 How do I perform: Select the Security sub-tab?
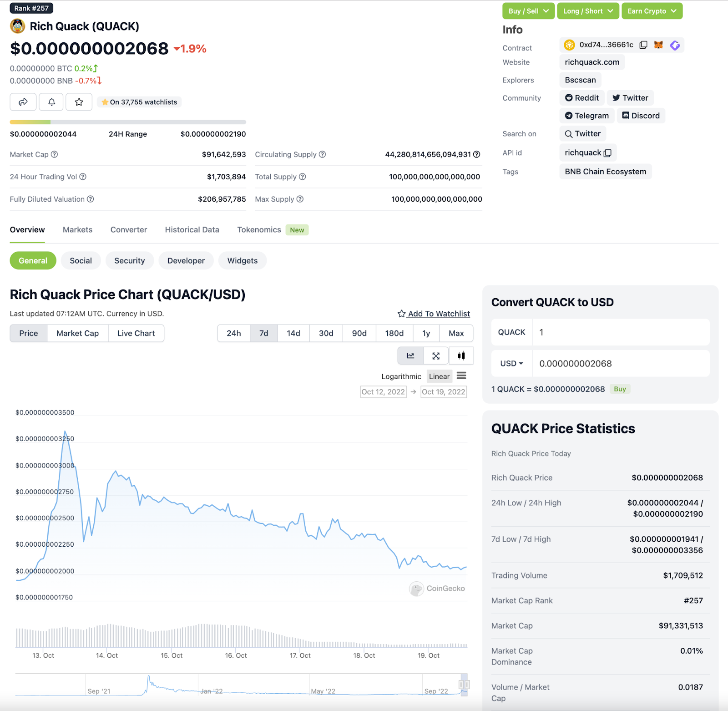click(130, 260)
